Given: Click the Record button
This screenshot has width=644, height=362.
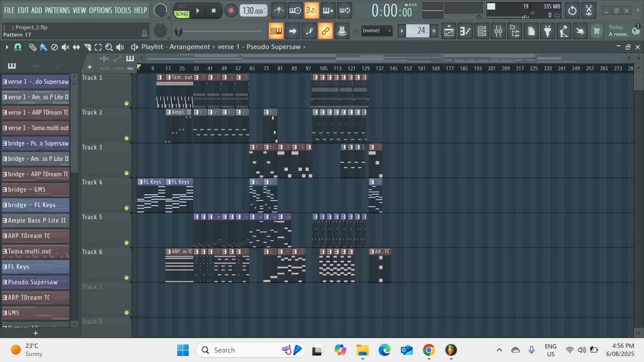Looking at the screenshot, I should tap(231, 10).
